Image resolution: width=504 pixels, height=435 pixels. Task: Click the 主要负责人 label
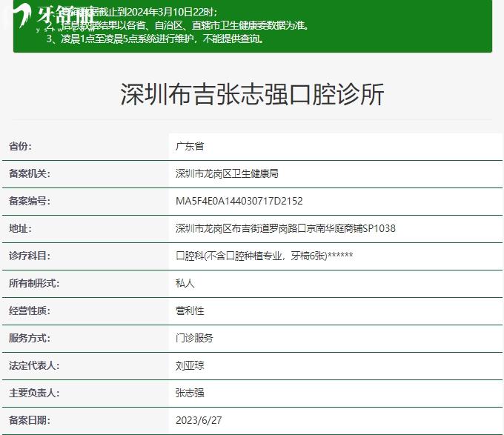[x=34, y=393]
